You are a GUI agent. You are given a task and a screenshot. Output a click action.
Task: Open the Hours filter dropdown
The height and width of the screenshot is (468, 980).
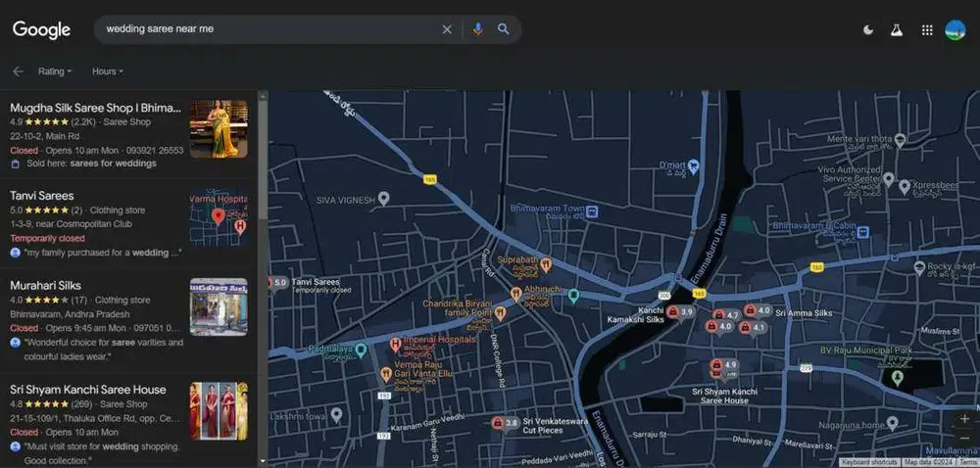point(108,71)
